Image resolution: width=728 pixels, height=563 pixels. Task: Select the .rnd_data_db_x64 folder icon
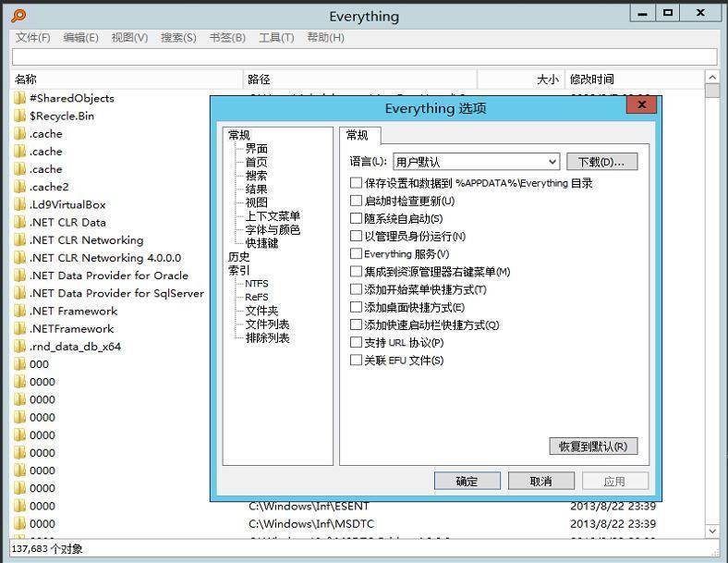(x=19, y=347)
